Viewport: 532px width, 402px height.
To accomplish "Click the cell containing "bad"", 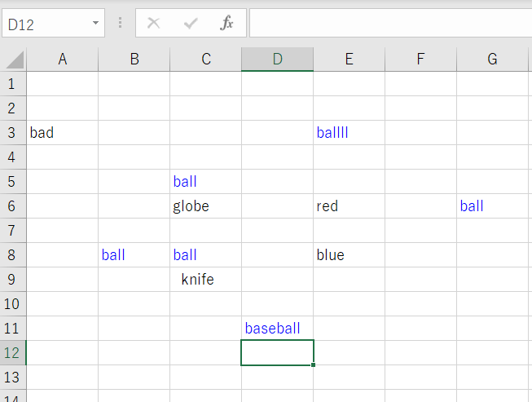I will tap(63, 133).
